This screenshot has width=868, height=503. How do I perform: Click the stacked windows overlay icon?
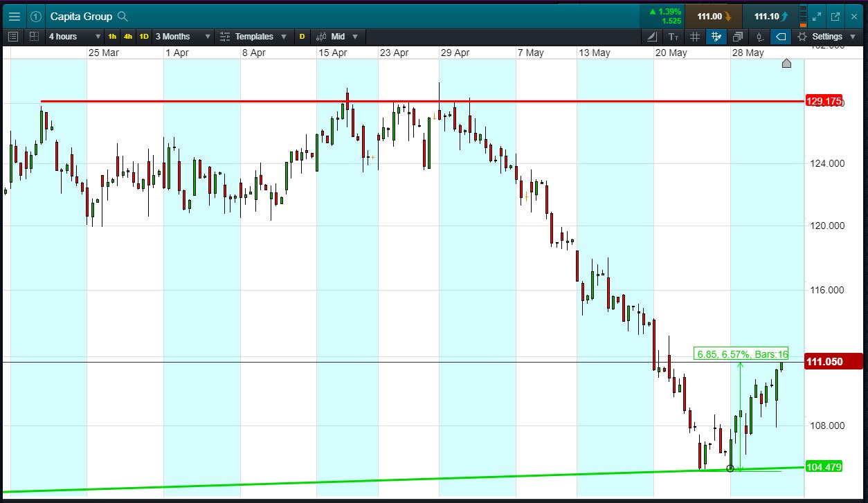(738, 36)
